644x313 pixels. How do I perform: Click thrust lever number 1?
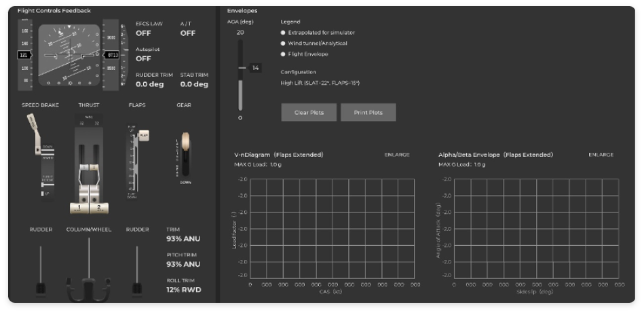[x=81, y=207]
